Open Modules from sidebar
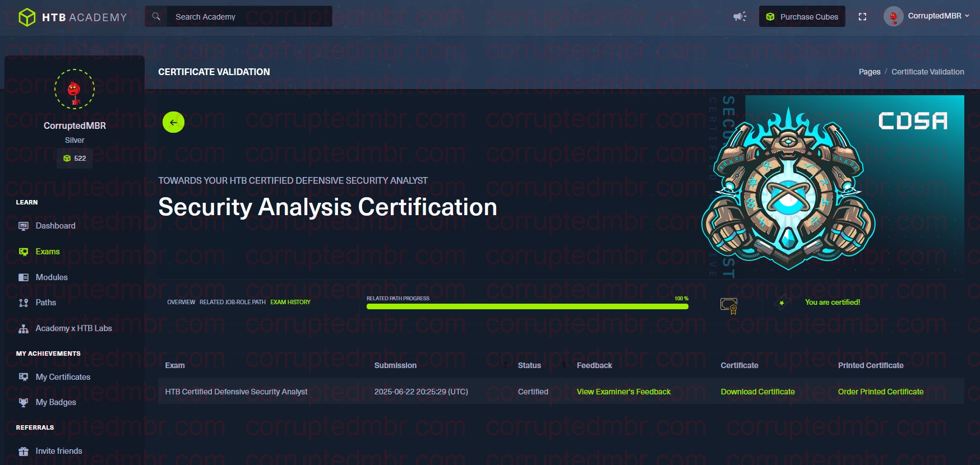Viewport: 980px width, 465px height. pyautogui.click(x=52, y=277)
